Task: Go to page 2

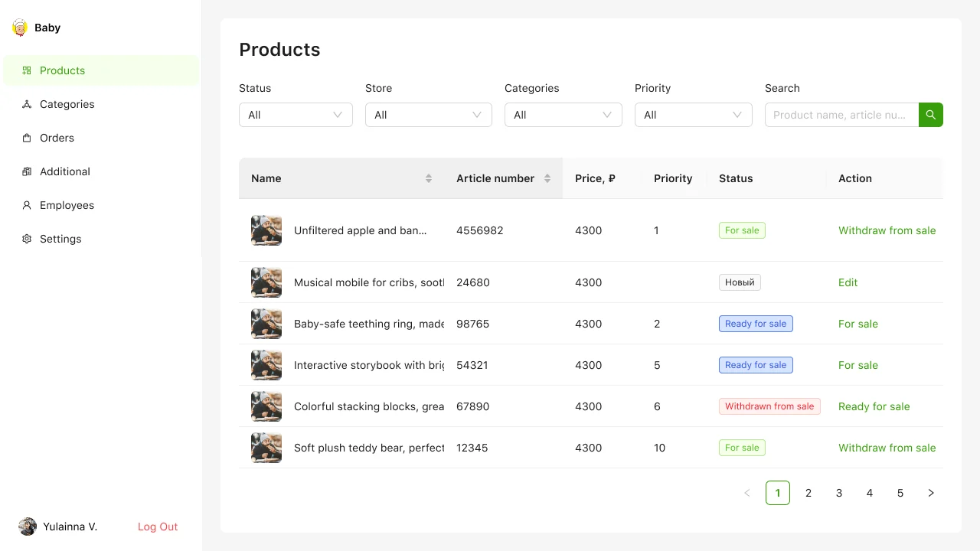Action: tap(808, 493)
